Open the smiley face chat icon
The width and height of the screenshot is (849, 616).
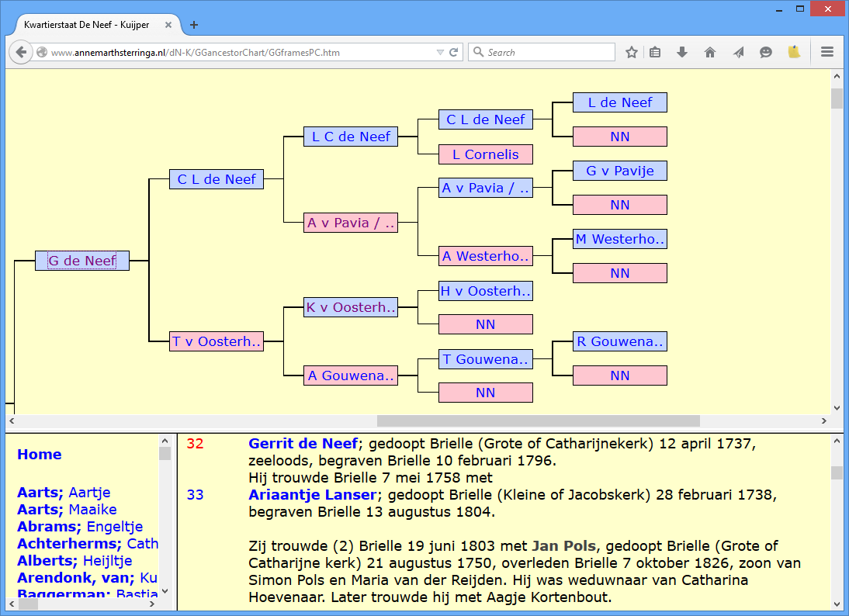pos(766,53)
